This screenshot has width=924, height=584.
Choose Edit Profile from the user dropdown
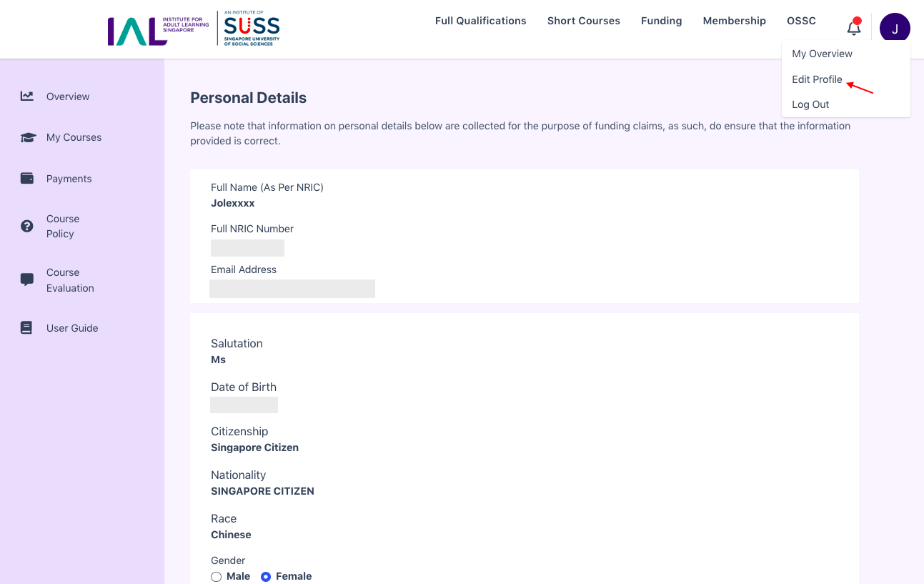coord(817,79)
